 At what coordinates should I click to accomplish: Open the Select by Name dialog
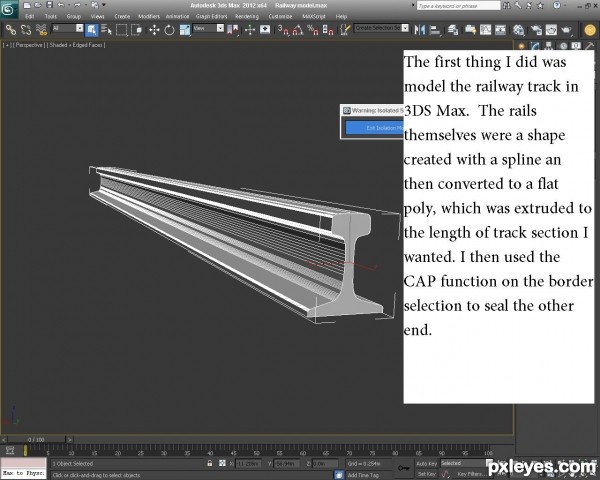[x=106, y=30]
